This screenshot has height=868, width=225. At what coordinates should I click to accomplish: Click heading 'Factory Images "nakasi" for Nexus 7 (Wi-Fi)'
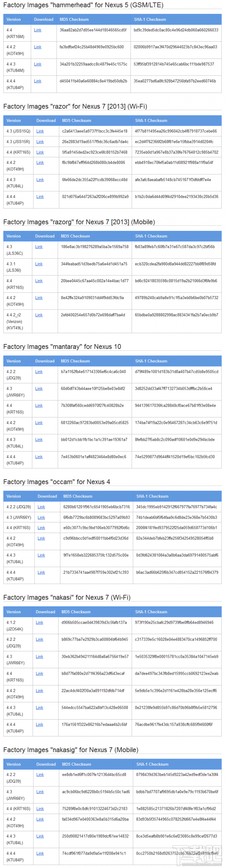point(67,597)
